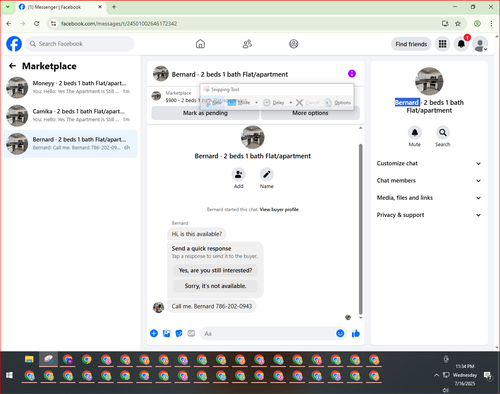The image size is (500, 394).
Task: Choose a GIF icon in composer
Action: [191, 333]
